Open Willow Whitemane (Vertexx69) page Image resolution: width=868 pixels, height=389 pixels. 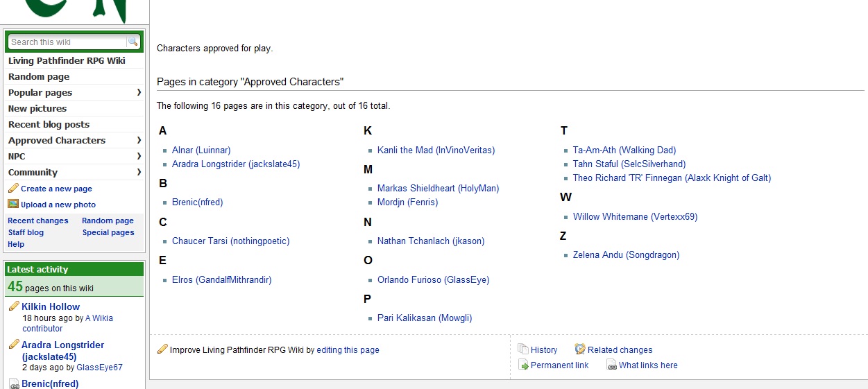click(x=635, y=216)
